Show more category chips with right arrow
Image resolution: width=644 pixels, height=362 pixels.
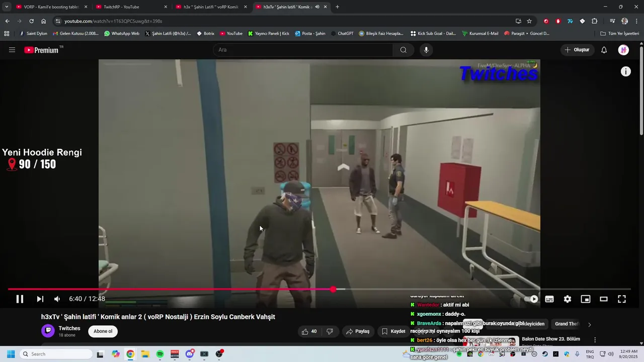point(590,324)
